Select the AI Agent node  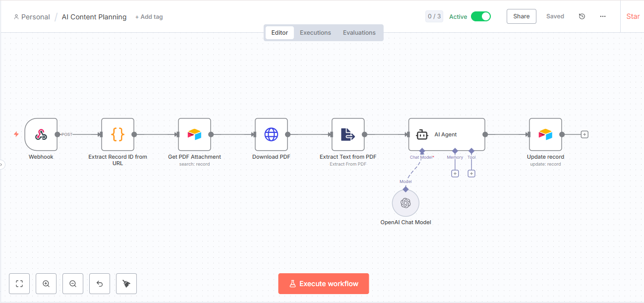click(446, 134)
